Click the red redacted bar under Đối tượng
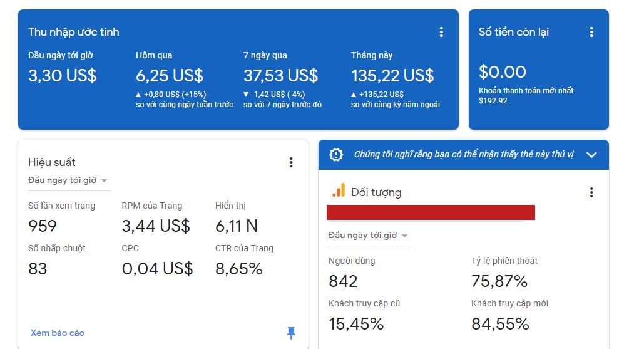The height and width of the screenshot is (349, 644). coord(431,212)
